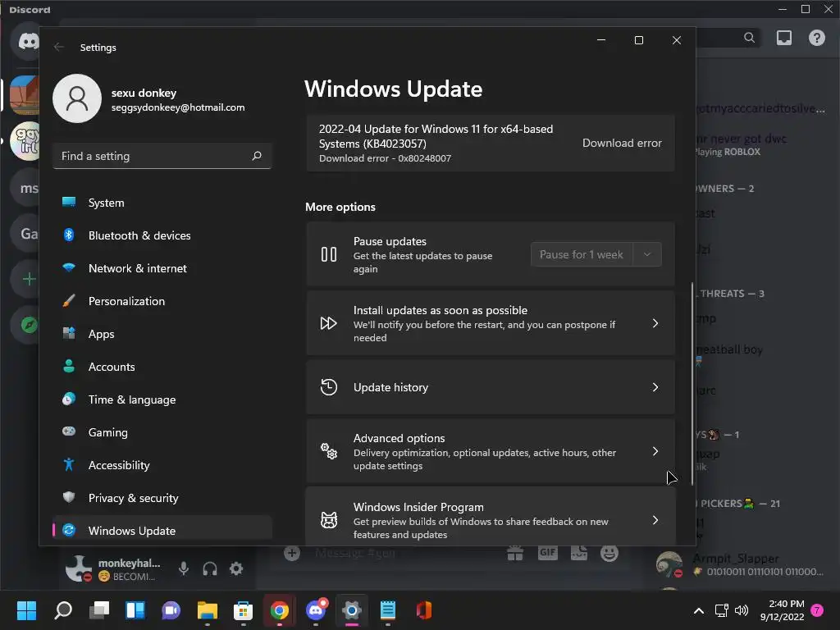Click the Windows Insider cat icon

(x=329, y=519)
